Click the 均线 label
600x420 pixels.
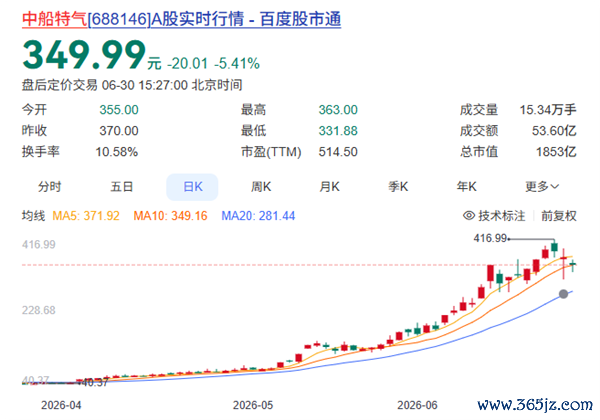[33, 216]
